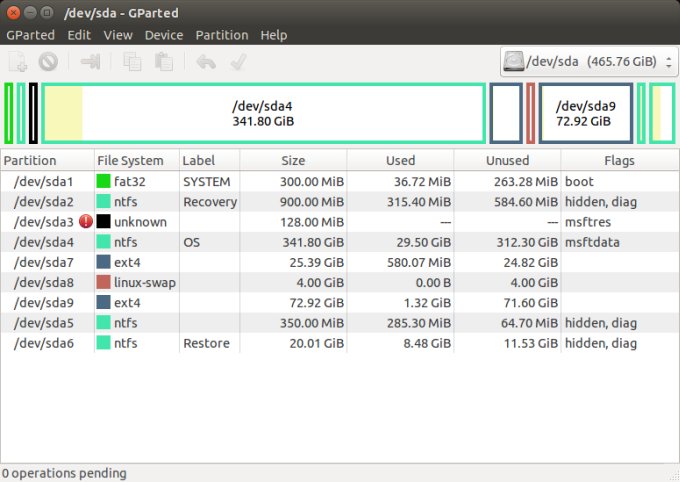Click the red warning icon beside /dev/sda3
The height and width of the screenshot is (482, 680).
point(85,222)
